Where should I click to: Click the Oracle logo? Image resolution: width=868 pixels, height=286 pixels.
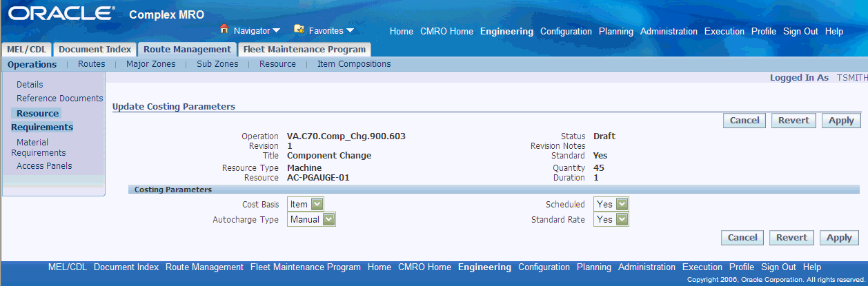point(61,13)
